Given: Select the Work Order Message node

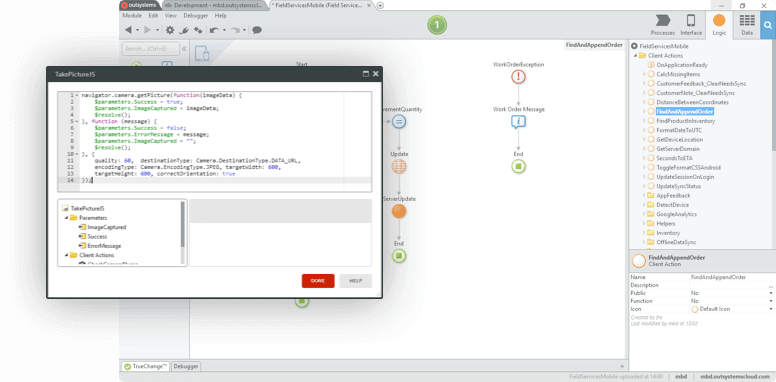Looking at the screenshot, I should pyautogui.click(x=518, y=122).
